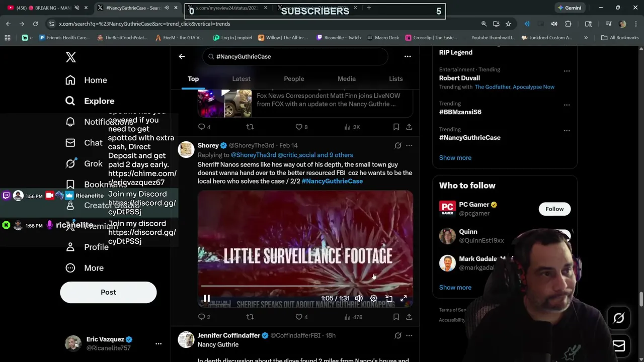The image size is (644, 362).
Task: Repost the Fox News Matt Finn post
Action: tap(250, 127)
